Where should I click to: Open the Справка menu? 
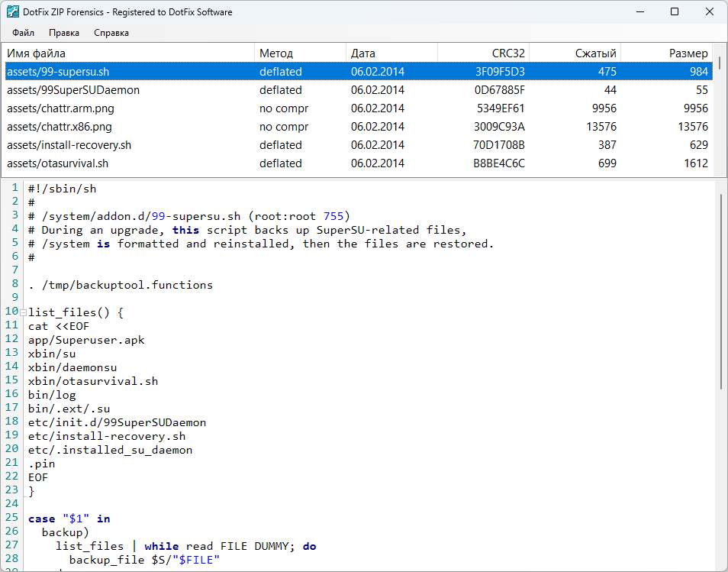[x=111, y=33]
